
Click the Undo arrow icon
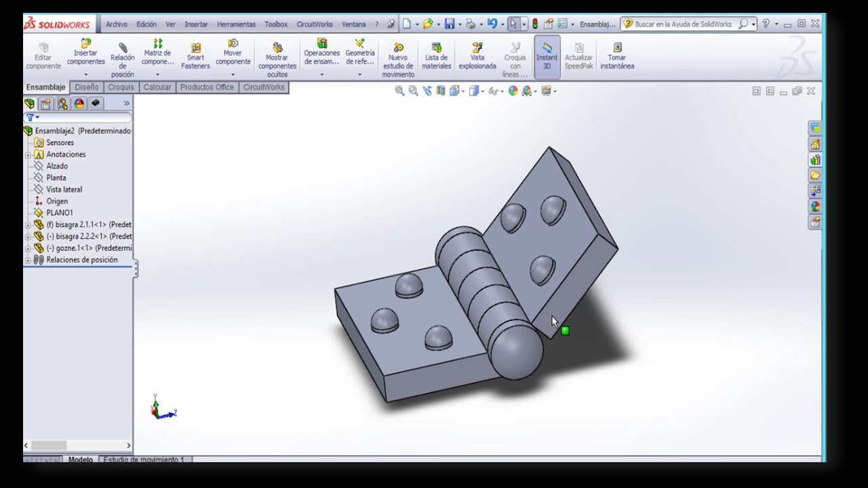(x=492, y=24)
